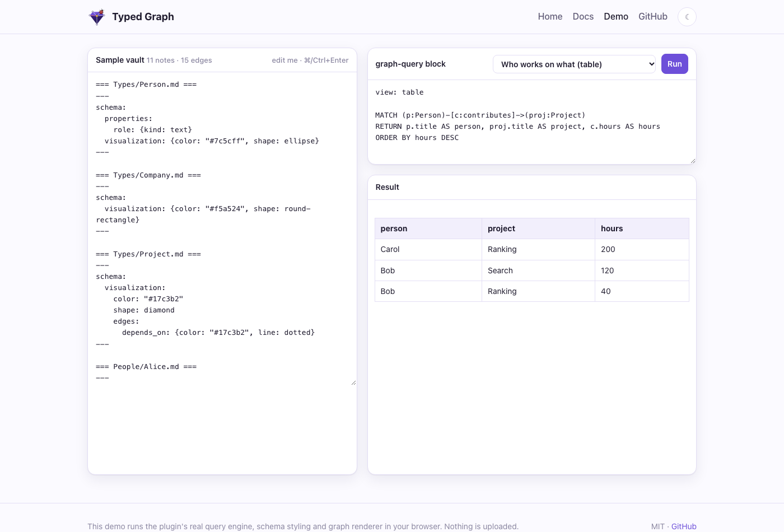Image resolution: width=784 pixels, height=532 pixels.
Task: Open GitHub link in top navigation
Action: pos(653,17)
